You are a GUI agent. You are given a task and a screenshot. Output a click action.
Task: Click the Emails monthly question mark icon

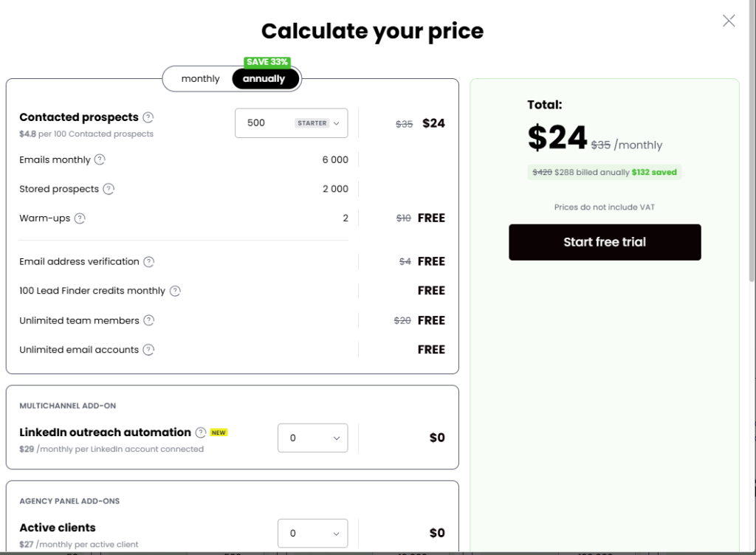coord(101,159)
